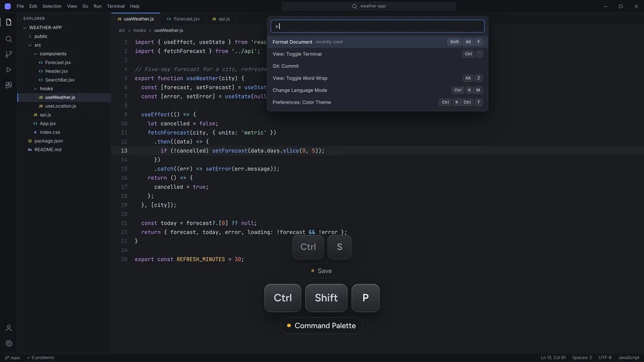Screen dimensions: 644x362
Task: Open the Extensions view icon
Action: pos(9,85)
